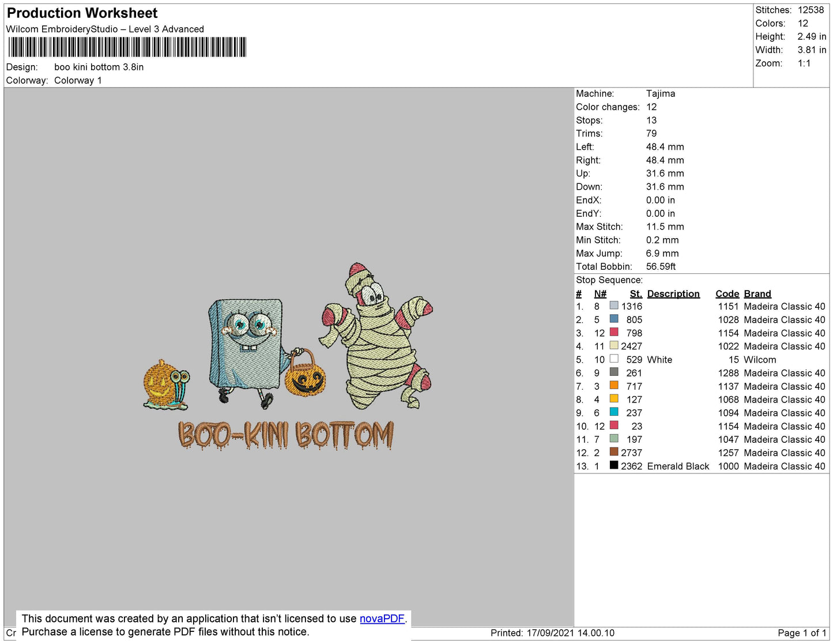Pick the orange swatch for code 1137
The image size is (833, 644).
click(614, 386)
